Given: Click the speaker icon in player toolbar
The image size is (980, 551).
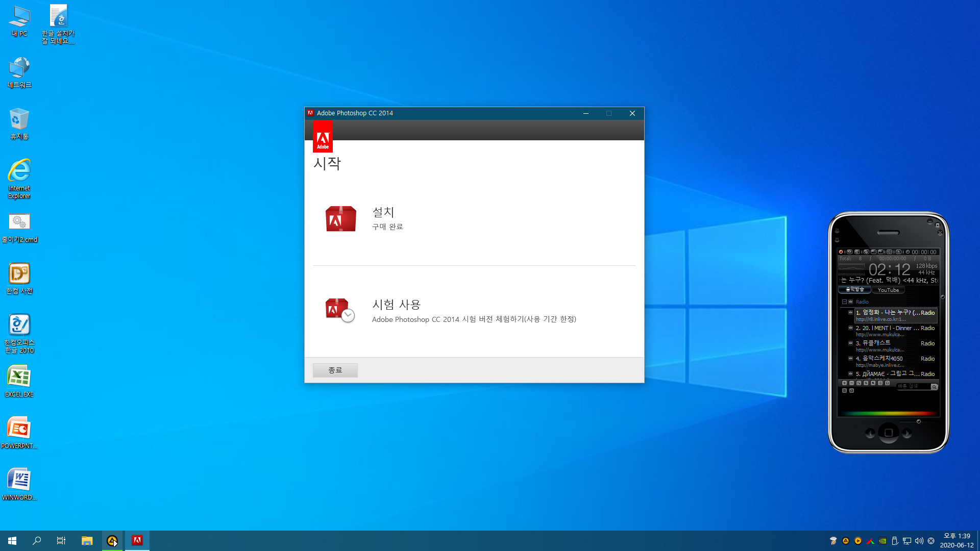Looking at the screenshot, I should tap(889, 252).
